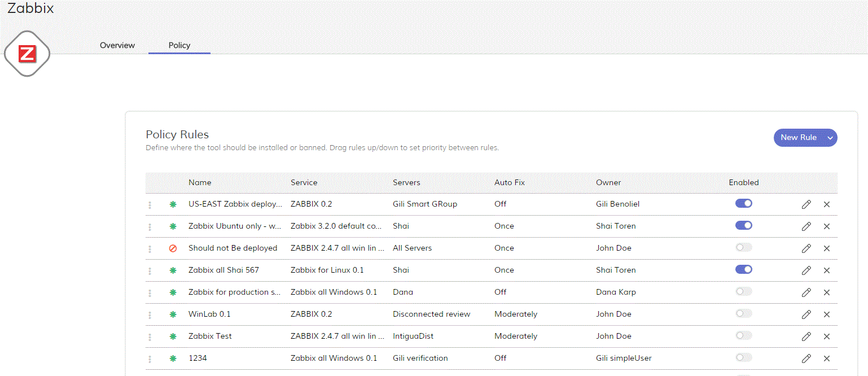
Task: Click the Enabled column header
Action: click(744, 182)
